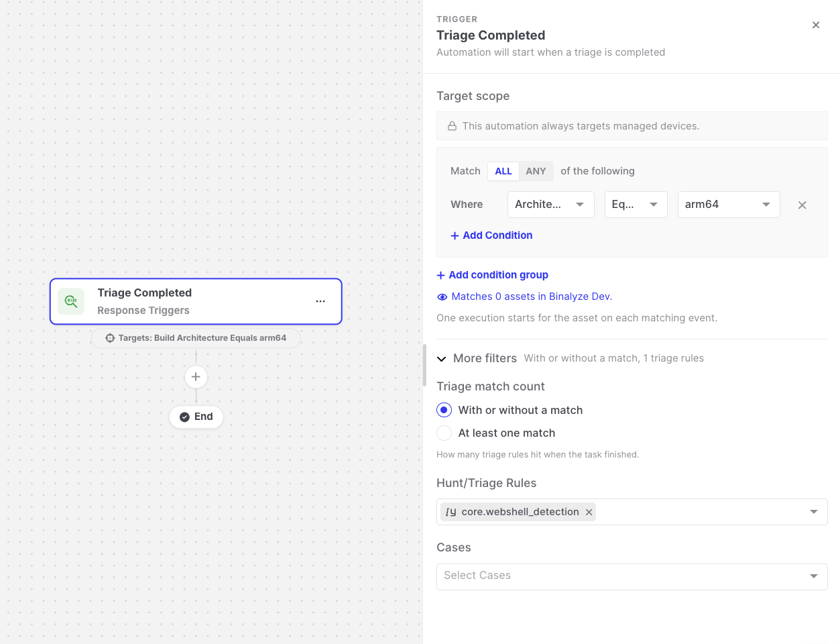Viewport: 840px width, 644px height.
Task: Set Match to ANY
Action: click(x=536, y=171)
